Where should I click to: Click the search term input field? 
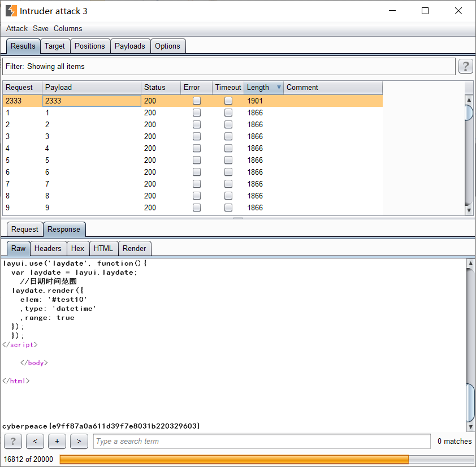tap(262, 441)
